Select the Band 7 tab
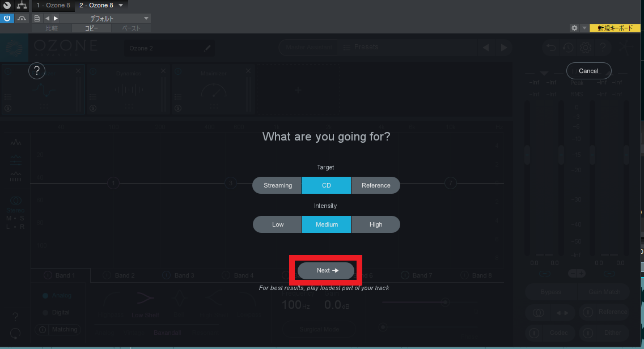This screenshot has height=349, width=644. [x=417, y=275]
